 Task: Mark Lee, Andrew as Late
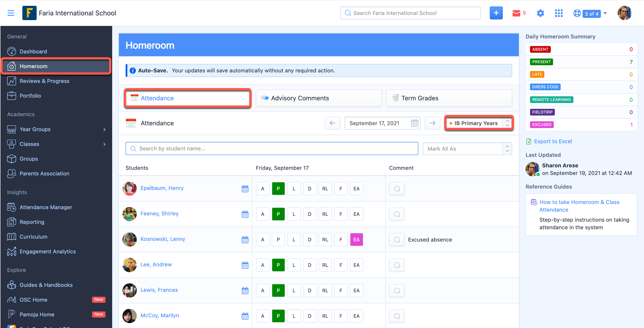click(294, 265)
